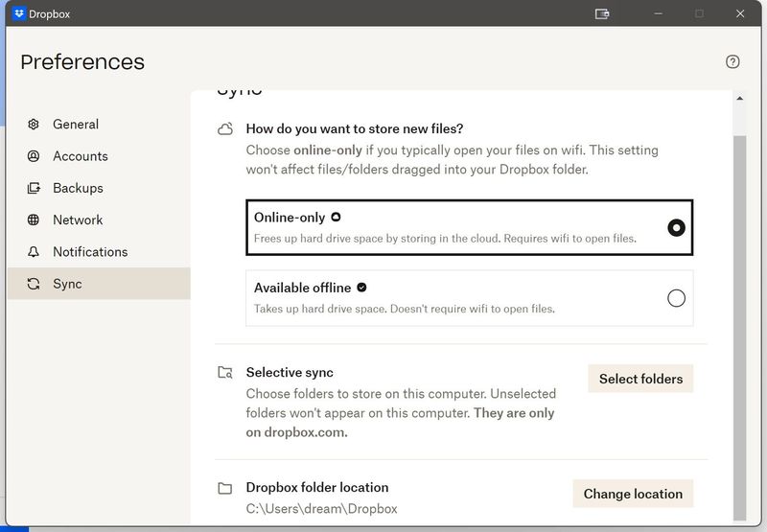Screen dimensions: 767x532
Task: Open help via question mark icon
Action: (732, 61)
